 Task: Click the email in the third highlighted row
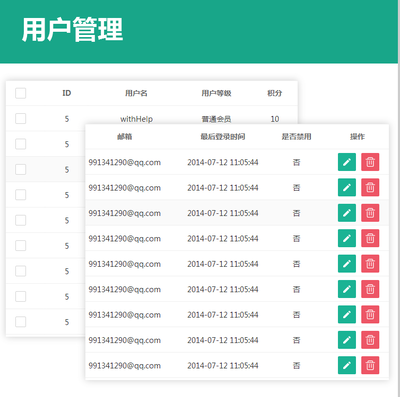[x=125, y=213]
